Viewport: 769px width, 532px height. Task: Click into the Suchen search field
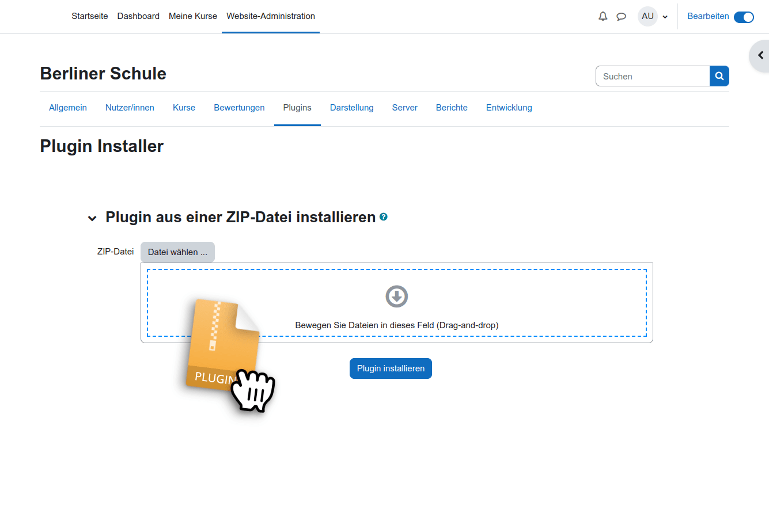point(652,76)
